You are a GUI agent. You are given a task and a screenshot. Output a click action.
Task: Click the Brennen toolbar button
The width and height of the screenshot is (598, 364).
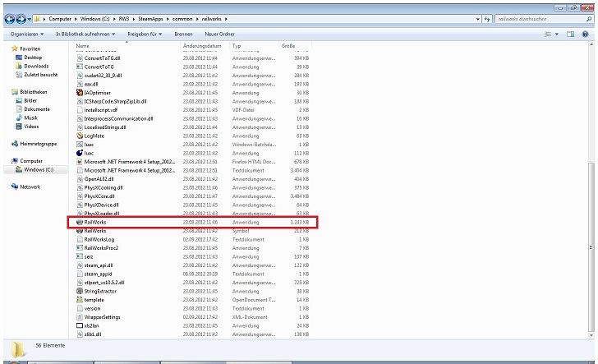(x=182, y=34)
